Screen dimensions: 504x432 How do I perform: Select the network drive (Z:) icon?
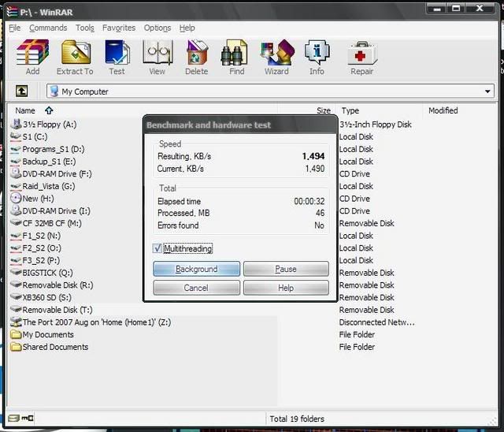point(16,322)
